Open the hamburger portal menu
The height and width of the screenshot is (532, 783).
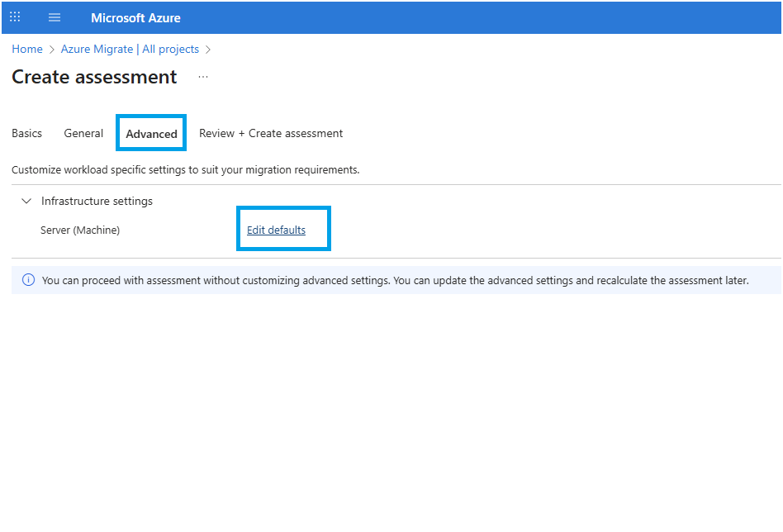[55, 17]
